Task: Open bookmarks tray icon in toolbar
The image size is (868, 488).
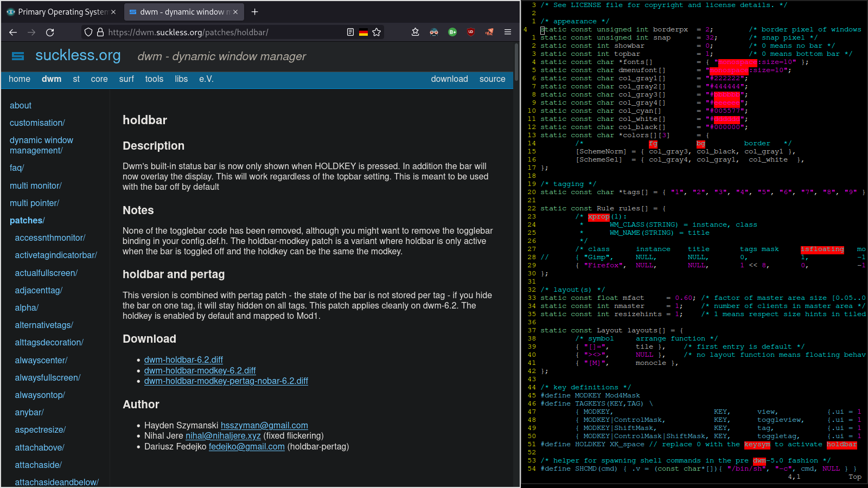Action: [x=416, y=33]
